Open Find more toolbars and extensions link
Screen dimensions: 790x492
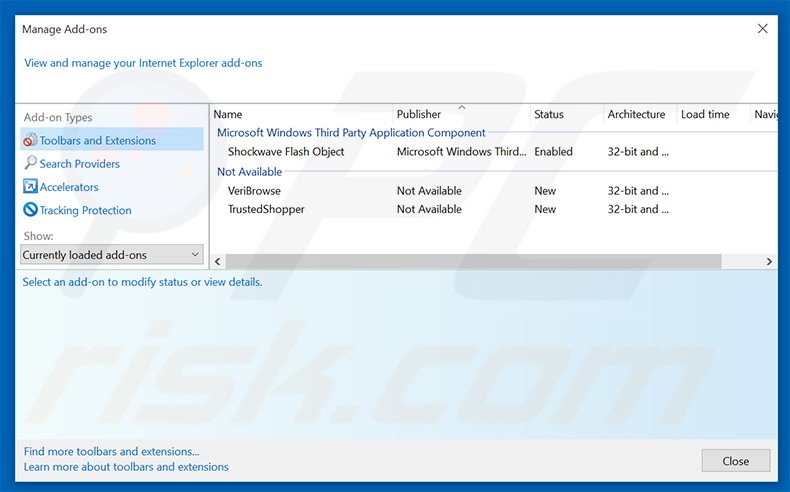click(111, 451)
